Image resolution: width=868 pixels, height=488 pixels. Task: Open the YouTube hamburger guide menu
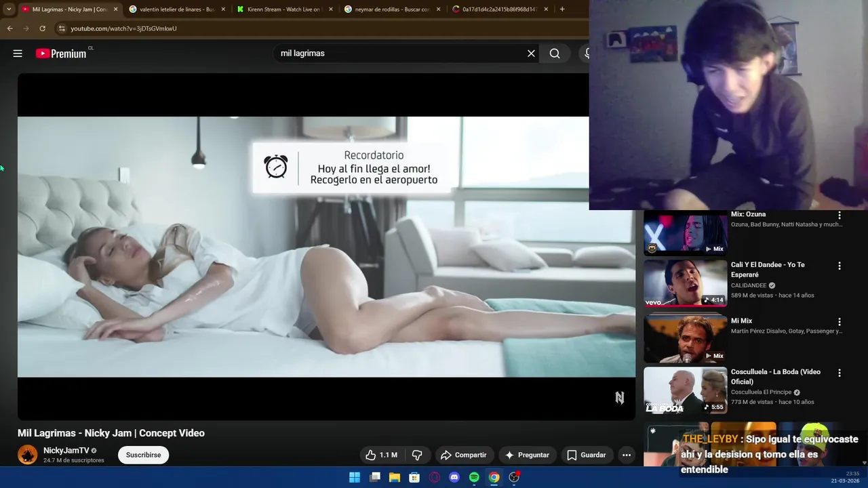click(x=18, y=54)
